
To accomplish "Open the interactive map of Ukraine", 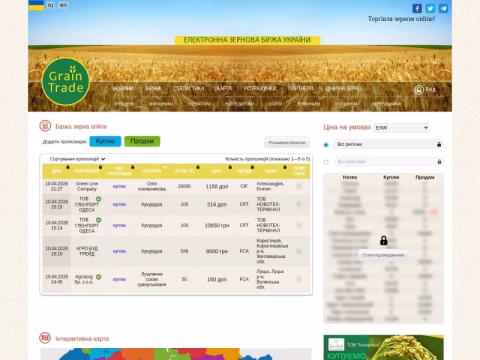I will point(176,354).
